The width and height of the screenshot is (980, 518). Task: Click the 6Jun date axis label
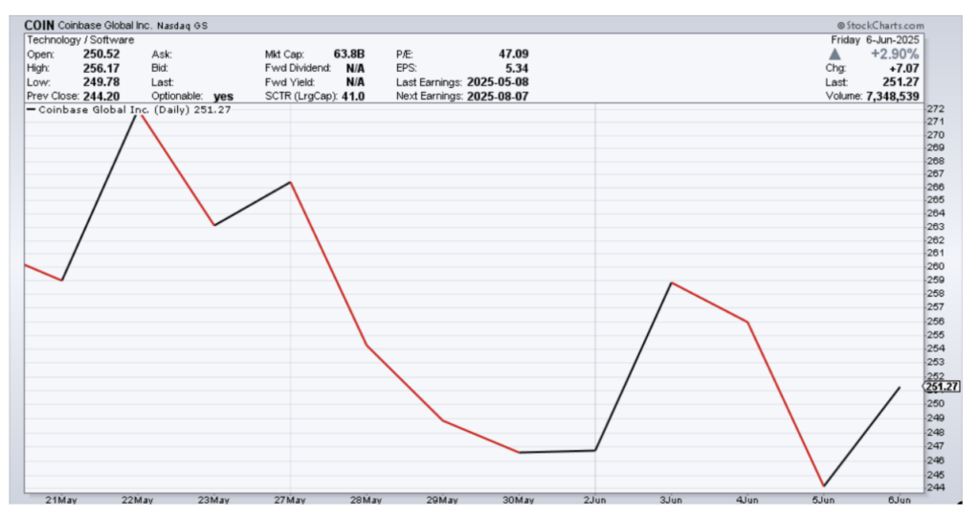pyautogui.click(x=900, y=500)
